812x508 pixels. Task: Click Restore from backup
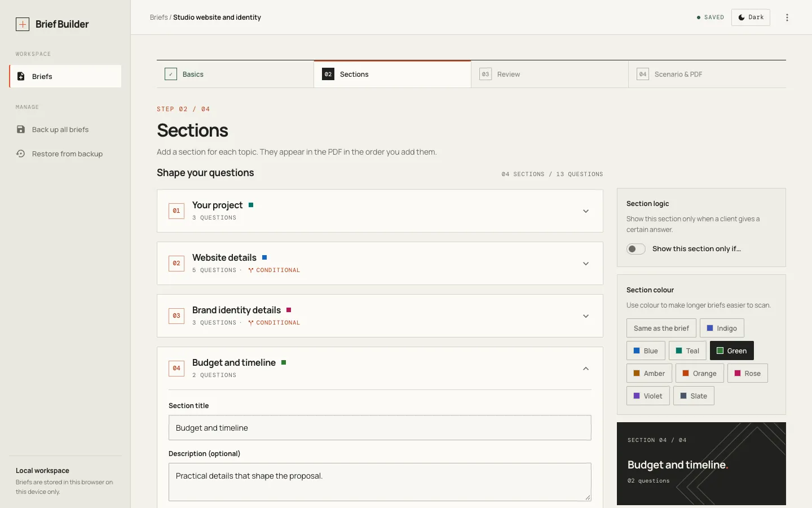[x=65, y=154]
